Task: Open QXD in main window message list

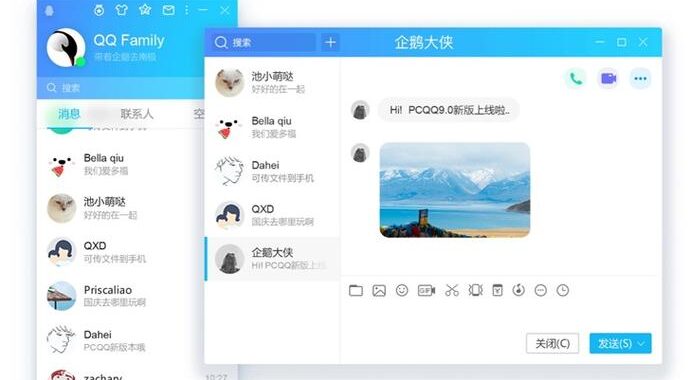Action: coord(121,252)
